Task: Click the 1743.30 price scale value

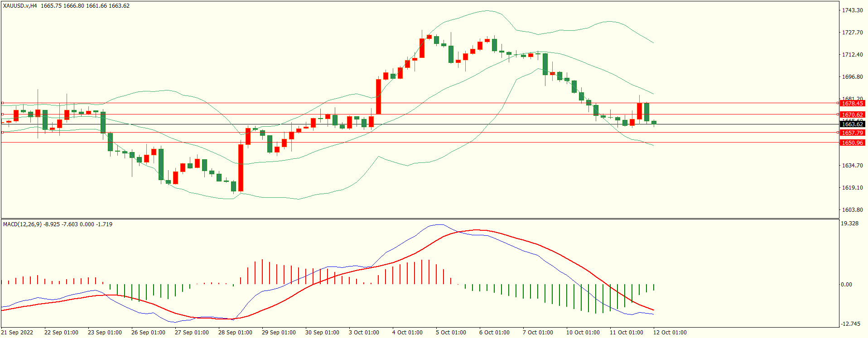Action: (x=852, y=10)
